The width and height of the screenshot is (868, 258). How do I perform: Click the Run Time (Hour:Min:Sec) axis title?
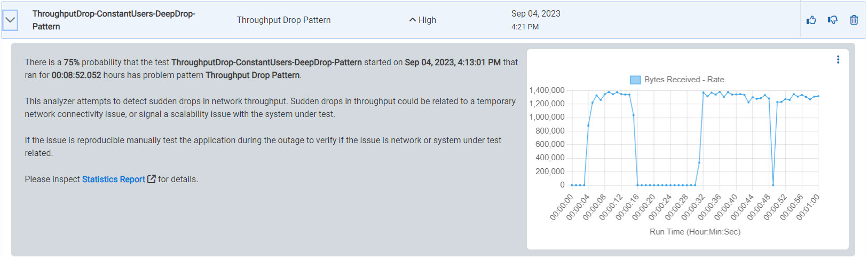click(695, 232)
